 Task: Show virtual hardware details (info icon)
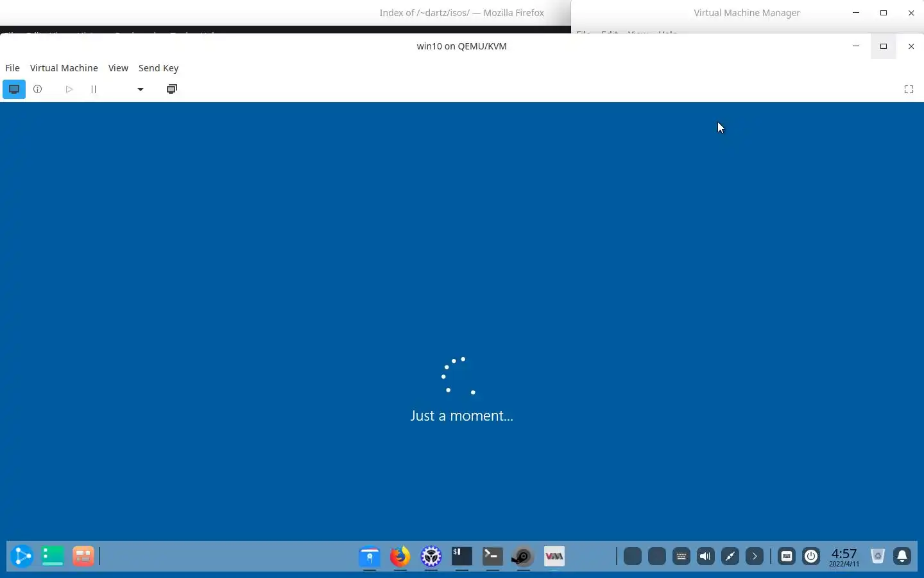38,89
